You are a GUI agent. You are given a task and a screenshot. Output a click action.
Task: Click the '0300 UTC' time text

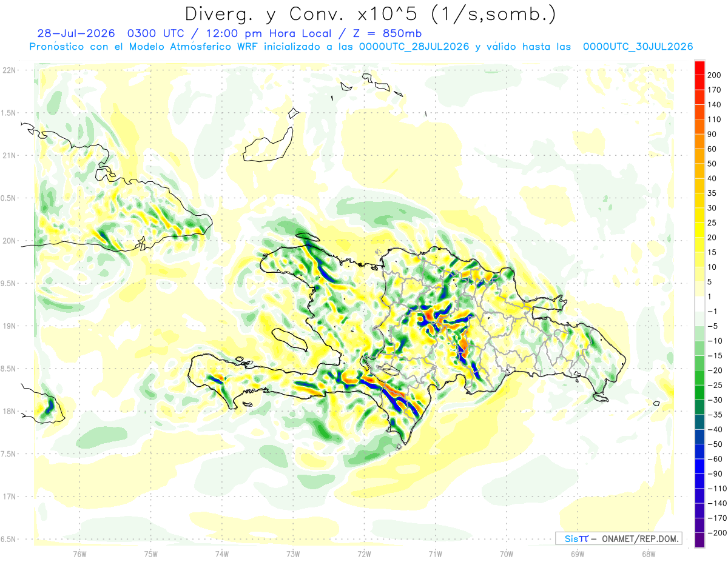tap(155, 33)
